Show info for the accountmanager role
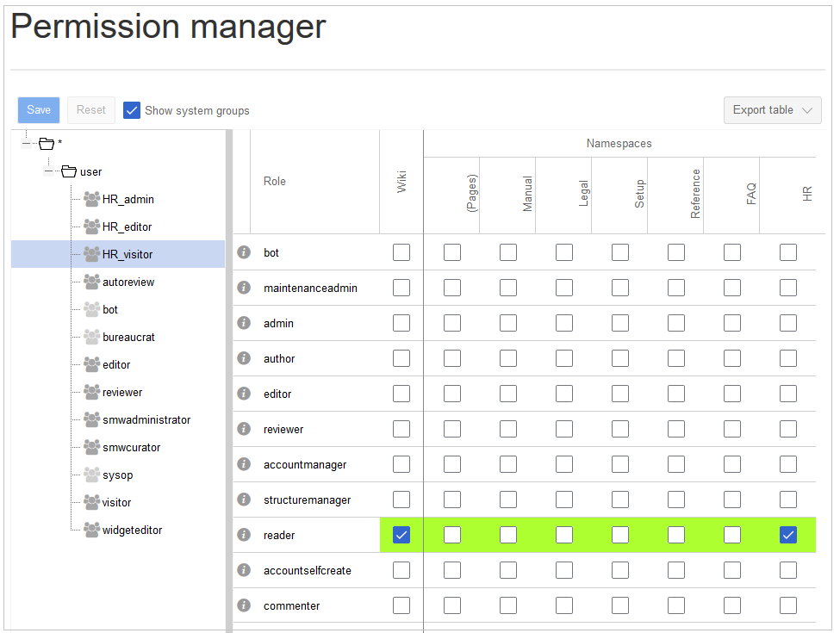This screenshot has width=840, height=633. tap(244, 464)
